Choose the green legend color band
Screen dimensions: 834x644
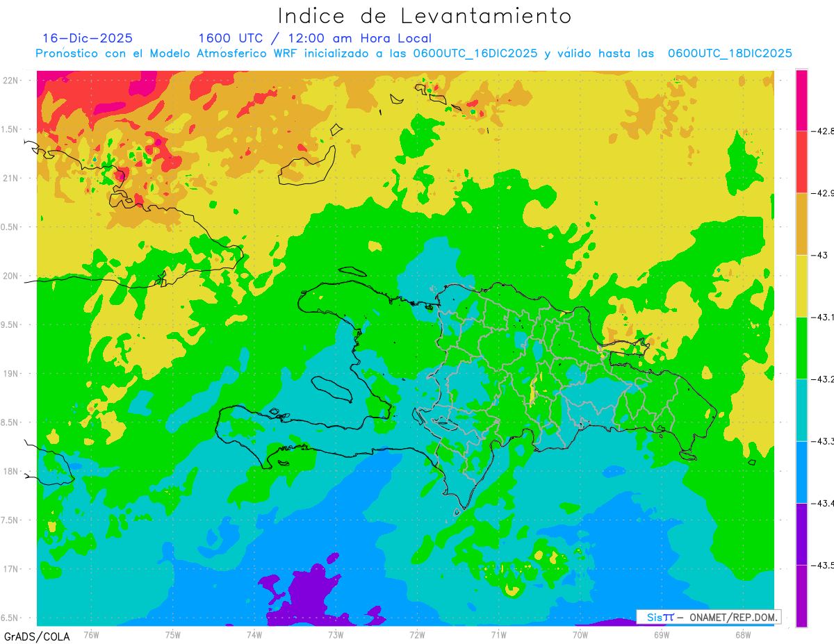801,347
